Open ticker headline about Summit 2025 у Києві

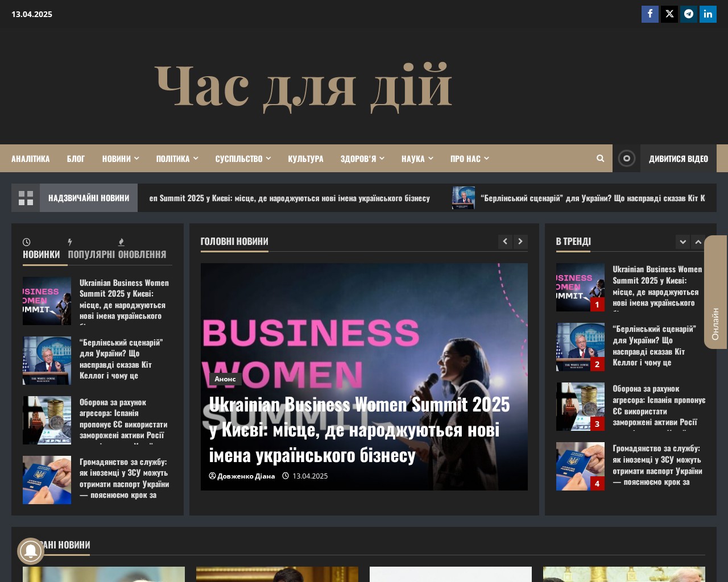pyautogui.click(x=289, y=198)
